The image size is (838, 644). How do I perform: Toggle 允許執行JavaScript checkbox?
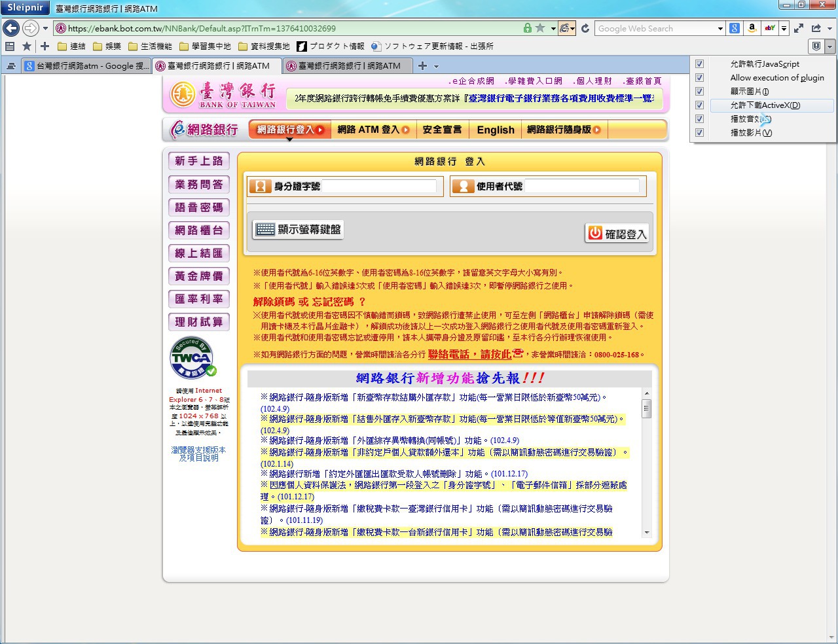point(699,63)
